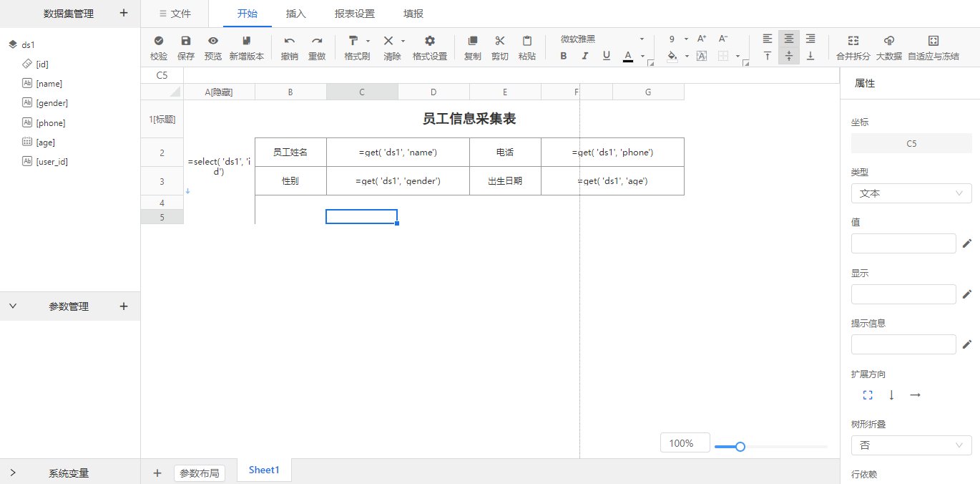Copy with the 复制 icon

coord(473,41)
